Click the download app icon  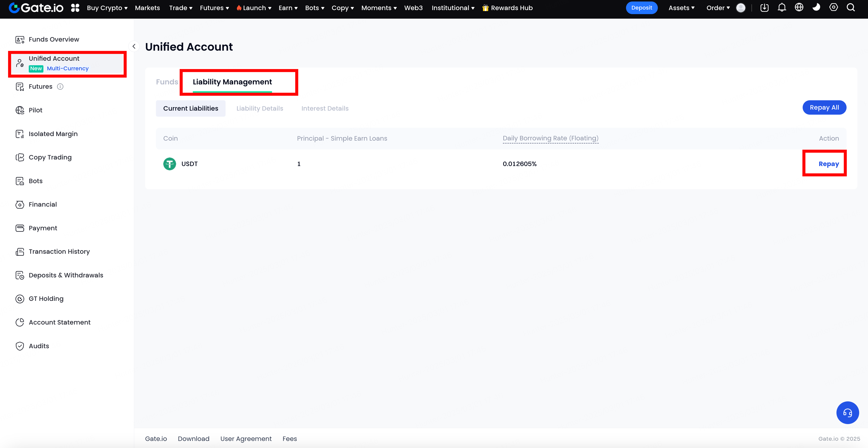click(764, 7)
